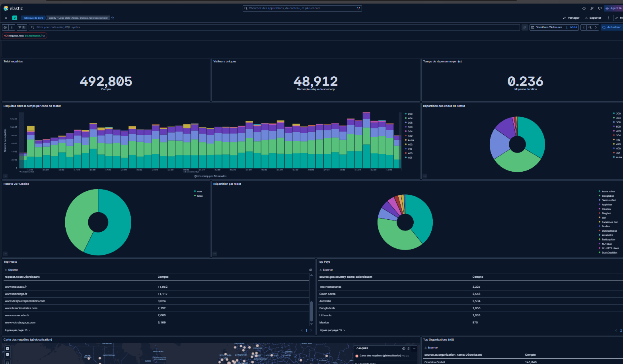
Task: Toggle the Répartition par robot legend
Action: point(215,254)
